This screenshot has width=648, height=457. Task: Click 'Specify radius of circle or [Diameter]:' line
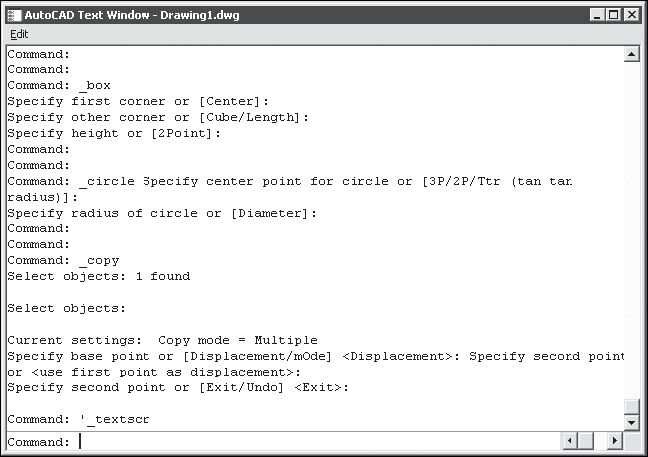[162, 213]
